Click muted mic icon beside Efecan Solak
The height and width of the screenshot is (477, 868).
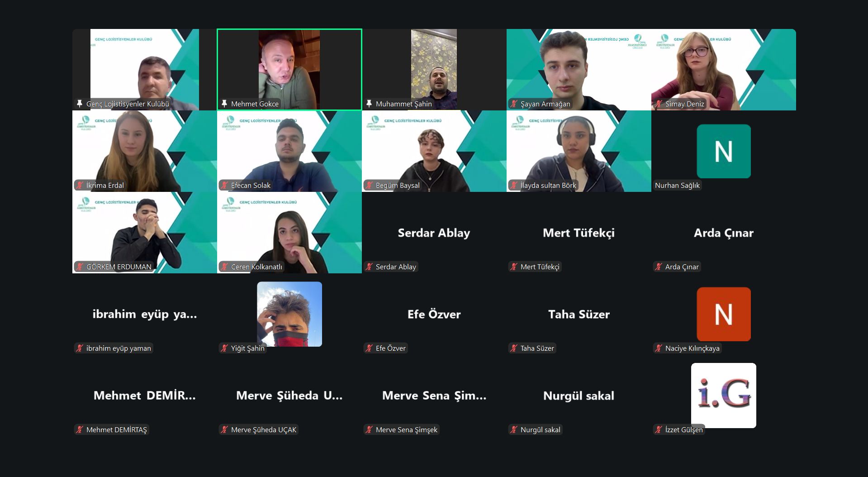point(224,185)
